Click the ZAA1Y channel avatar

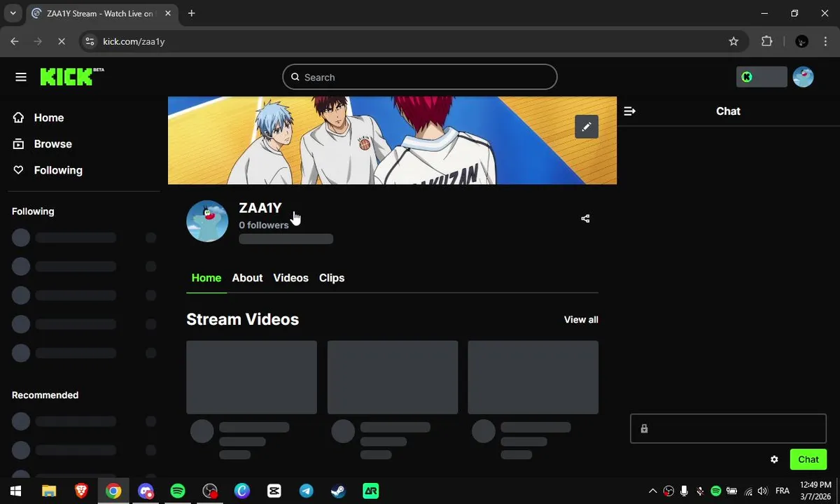point(207,221)
